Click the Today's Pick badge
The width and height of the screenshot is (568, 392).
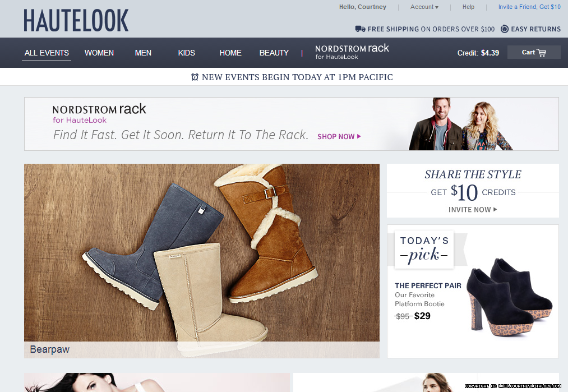pos(424,249)
